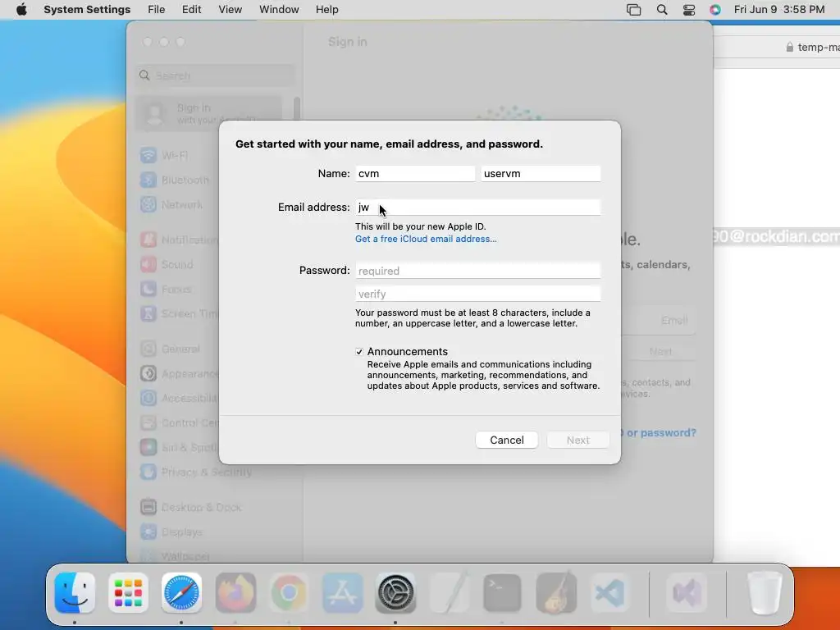The image size is (840, 630).
Task: Click the Stage Manager menu bar icon
Action: (x=634, y=10)
